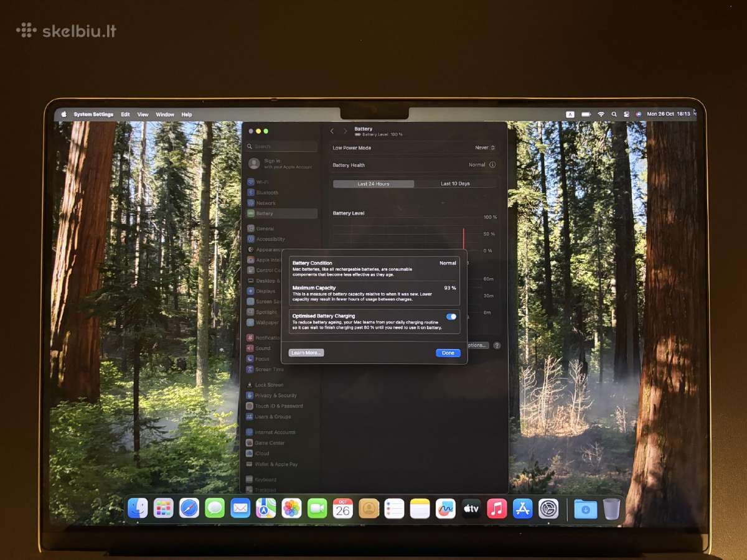Screen dimensions: 747x560
Task: Select Internet Accounts in sidebar
Action: (x=281, y=432)
